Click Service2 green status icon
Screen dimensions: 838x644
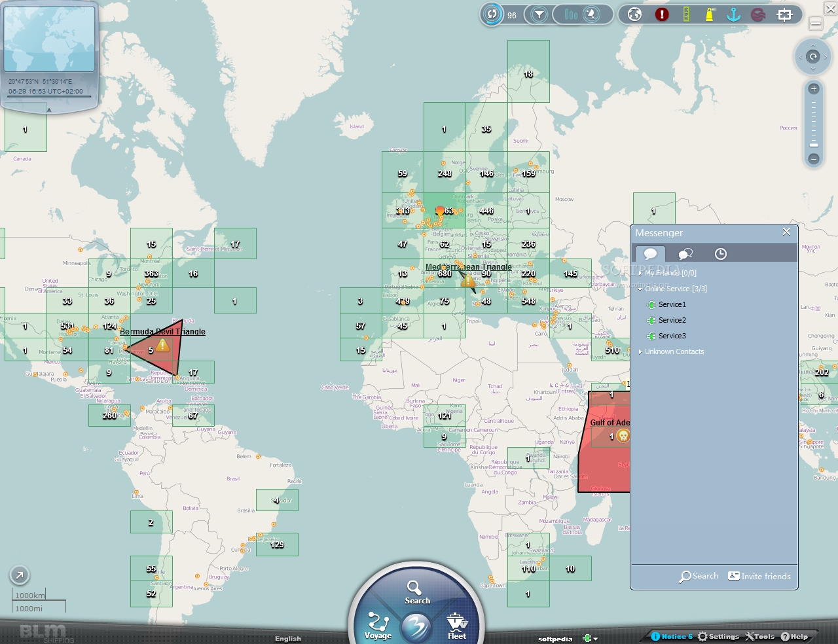coord(651,320)
